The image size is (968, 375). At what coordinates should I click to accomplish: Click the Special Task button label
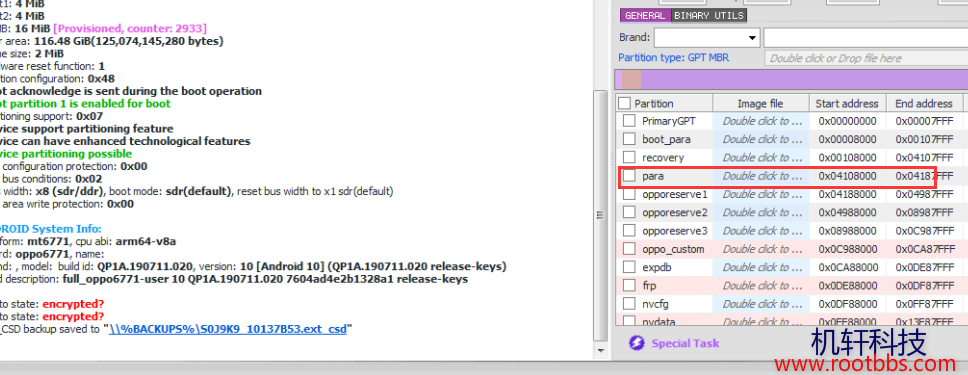(x=685, y=343)
